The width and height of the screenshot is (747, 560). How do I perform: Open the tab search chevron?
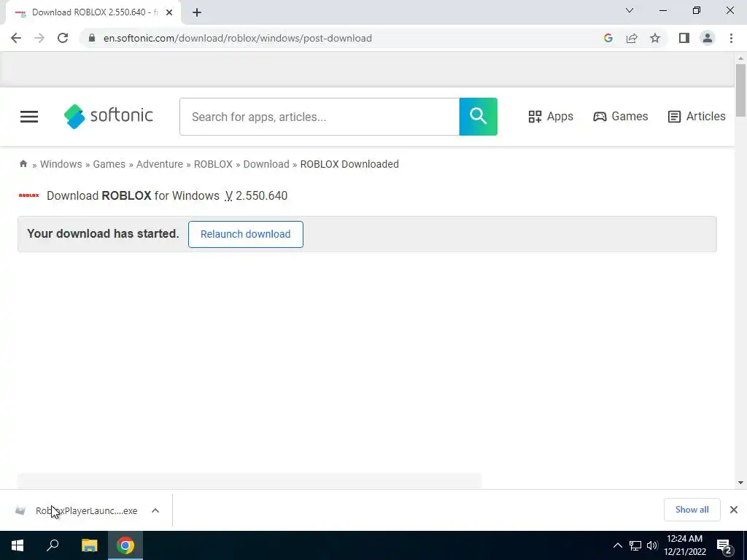[630, 10]
